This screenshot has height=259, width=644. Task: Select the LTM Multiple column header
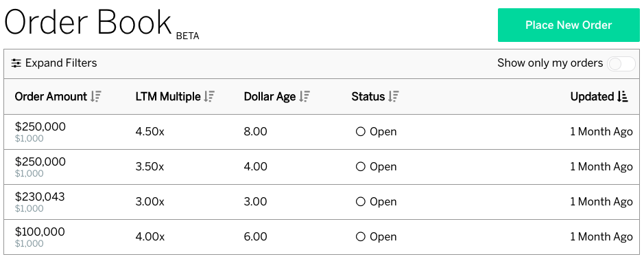(168, 97)
